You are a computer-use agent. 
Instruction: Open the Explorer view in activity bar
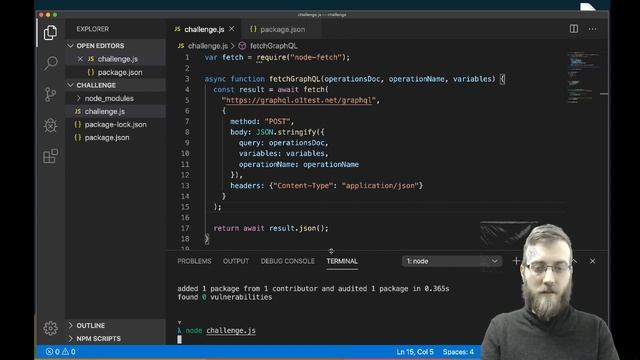pos(50,33)
